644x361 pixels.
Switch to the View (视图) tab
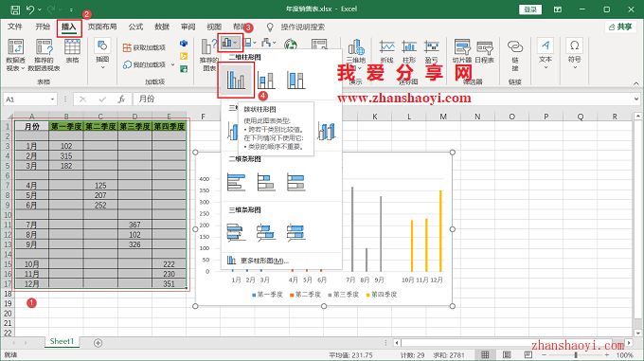pyautogui.click(x=214, y=27)
